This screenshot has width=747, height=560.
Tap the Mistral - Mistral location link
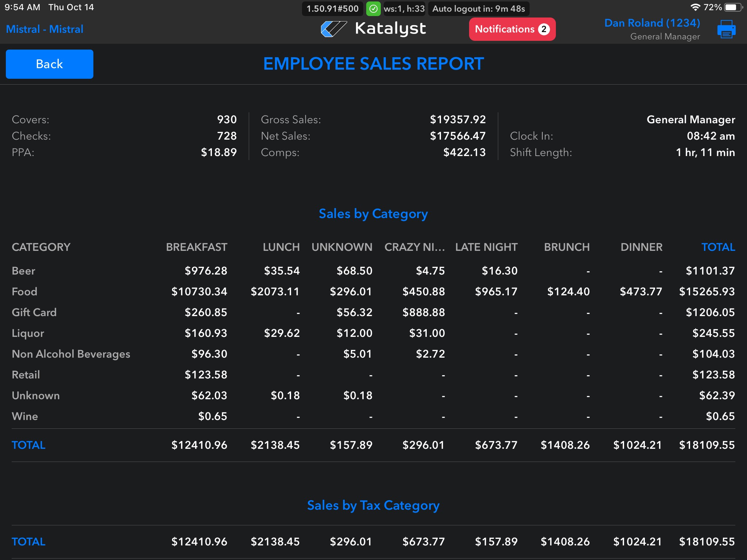point(44,29)
